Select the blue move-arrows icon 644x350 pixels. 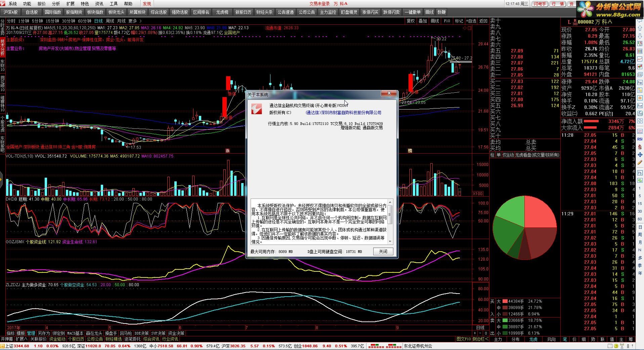(640, 155)
